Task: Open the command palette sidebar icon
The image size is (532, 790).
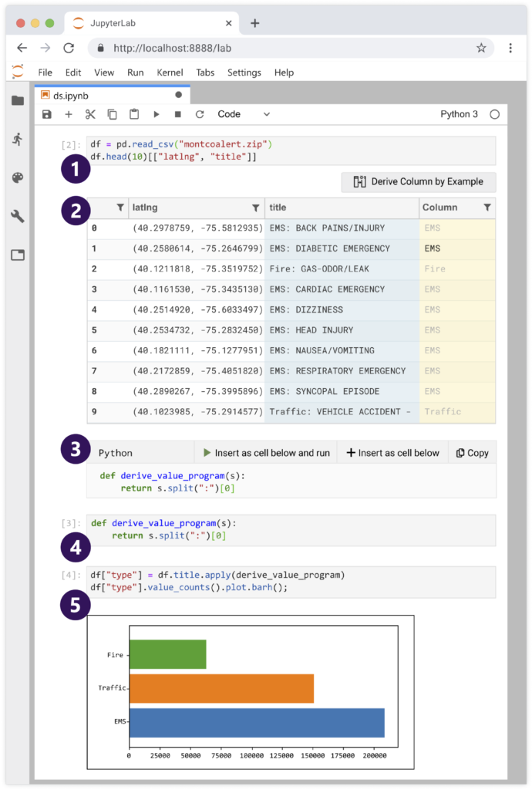Action: point(17,178)
